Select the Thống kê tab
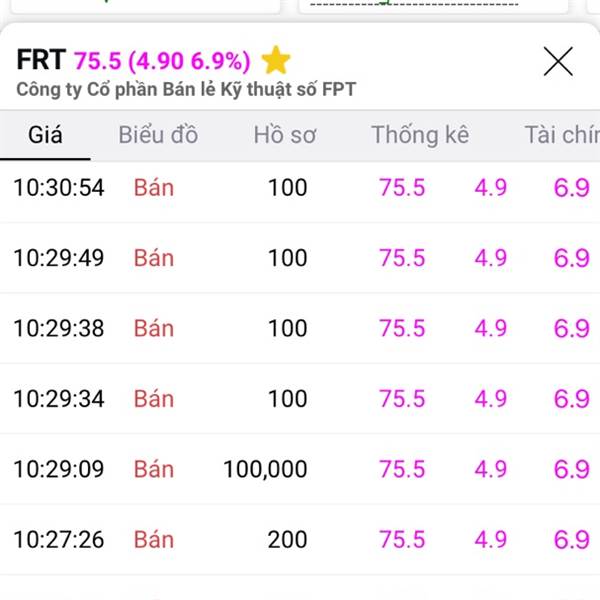 pyautogui.click(x=420, y=135)
